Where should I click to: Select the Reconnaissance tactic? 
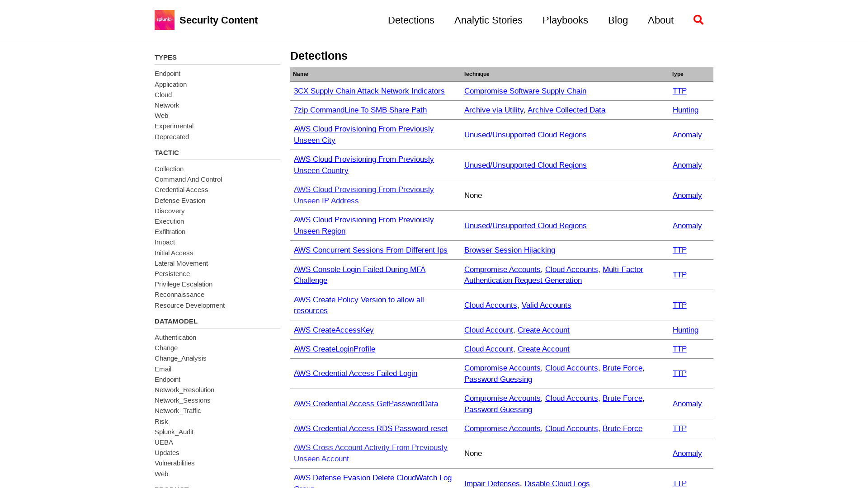point(179,295)
